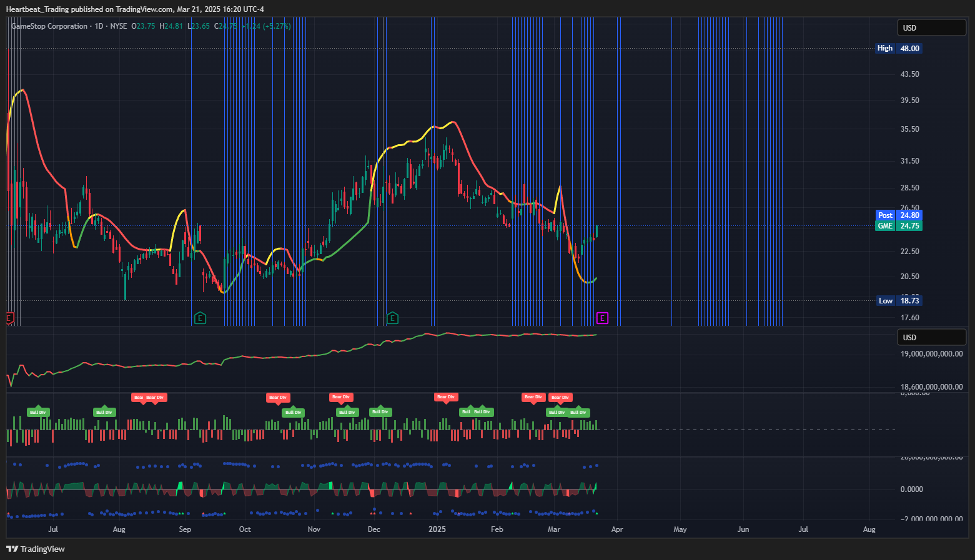Click the Mar label on the time axis
Screen dimensions: 975x560
point(554,529)
